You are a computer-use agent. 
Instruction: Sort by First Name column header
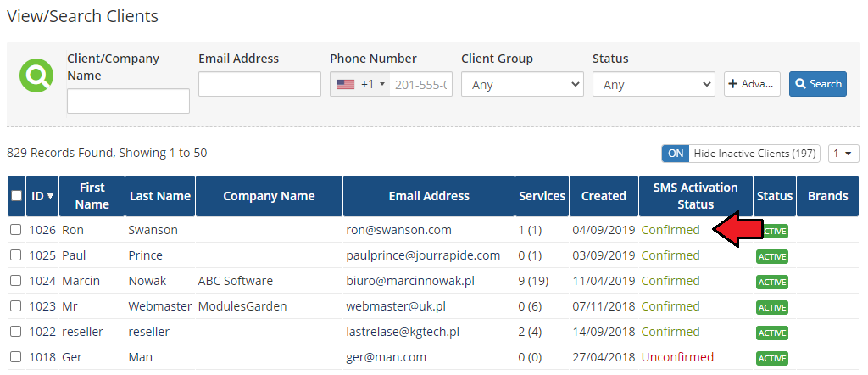coord(92,195)
